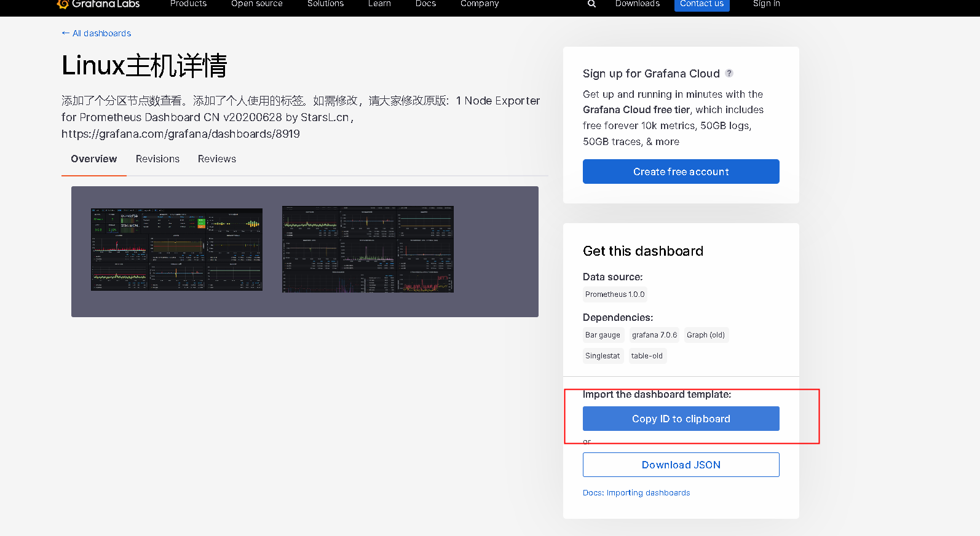Viewport: 980px width, 536px height.
Task: Select the Overview tab
Action: coord(94,159)
